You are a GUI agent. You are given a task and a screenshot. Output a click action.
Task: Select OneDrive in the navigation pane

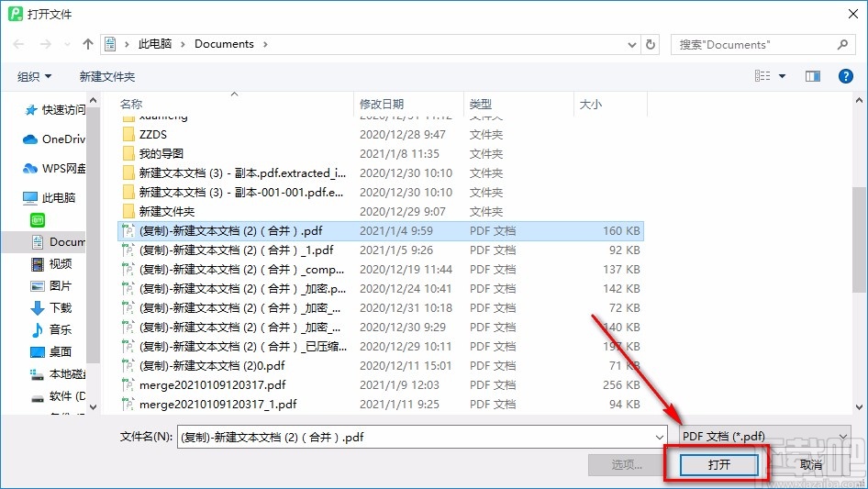click(54, 139)
